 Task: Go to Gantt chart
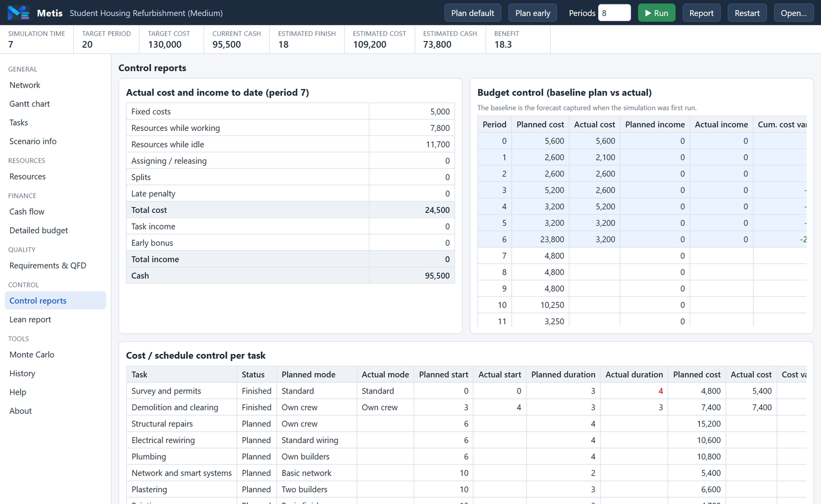tap(55, 104)
